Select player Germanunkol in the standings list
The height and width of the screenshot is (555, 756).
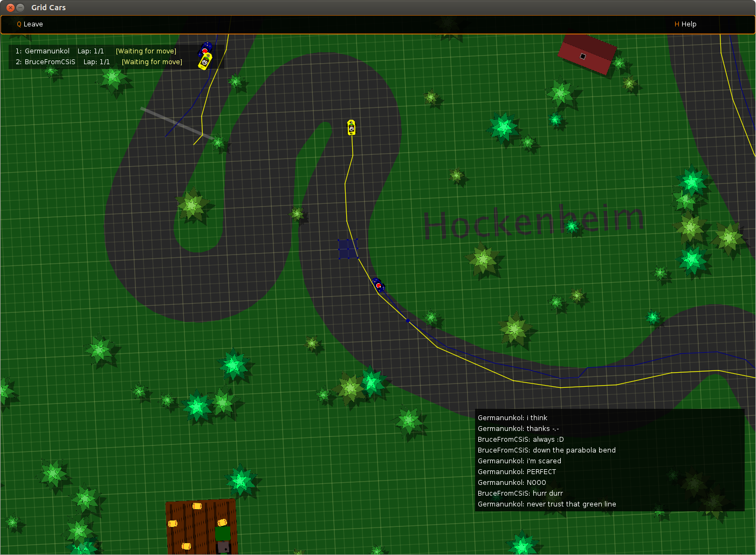point(47,51)
